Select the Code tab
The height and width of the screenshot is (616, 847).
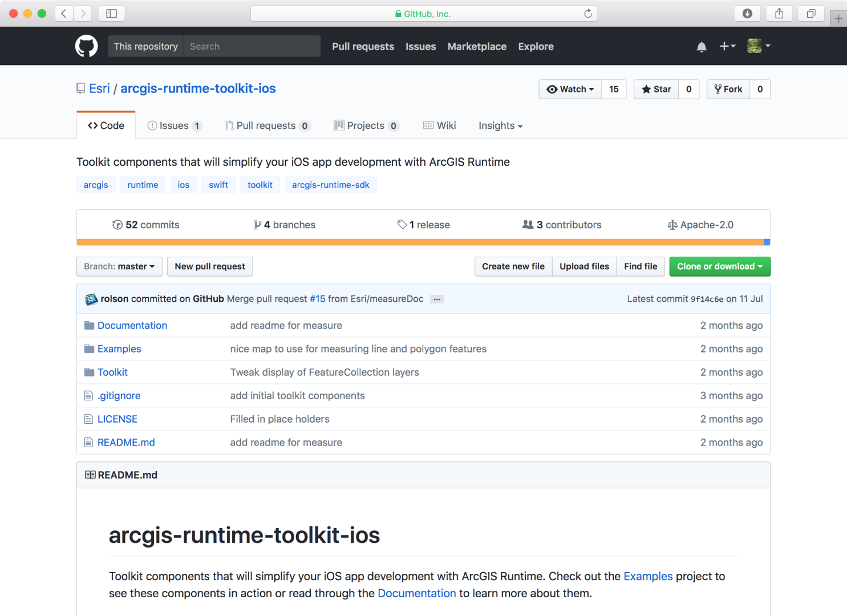click(106, 125)
